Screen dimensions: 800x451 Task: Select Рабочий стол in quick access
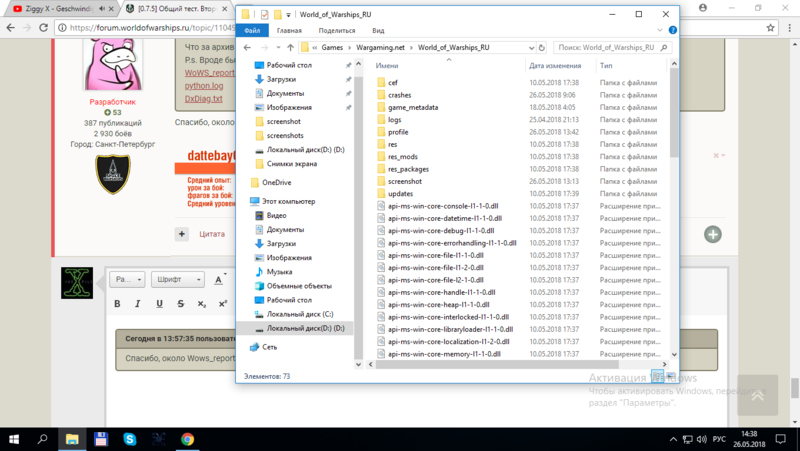[289, 65]
